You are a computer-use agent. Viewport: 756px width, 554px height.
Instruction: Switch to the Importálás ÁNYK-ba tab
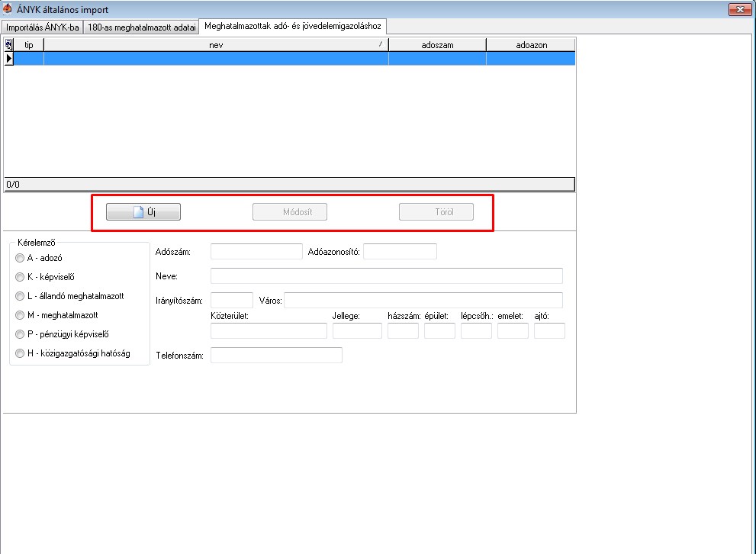click(43, 27)
